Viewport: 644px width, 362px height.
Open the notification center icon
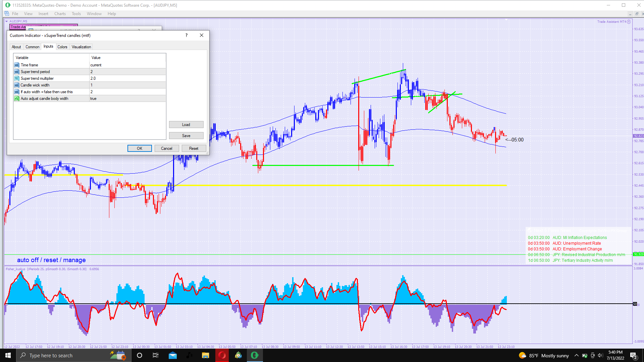pos(633,356)
